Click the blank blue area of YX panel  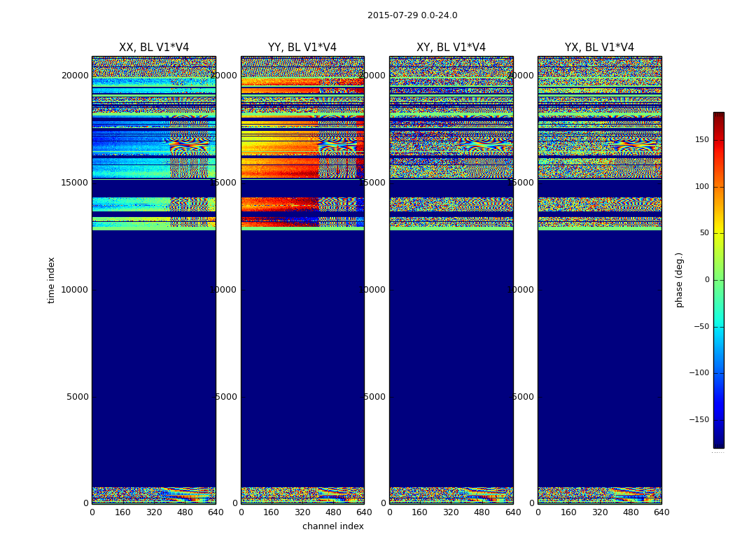[x=599, y=350]
